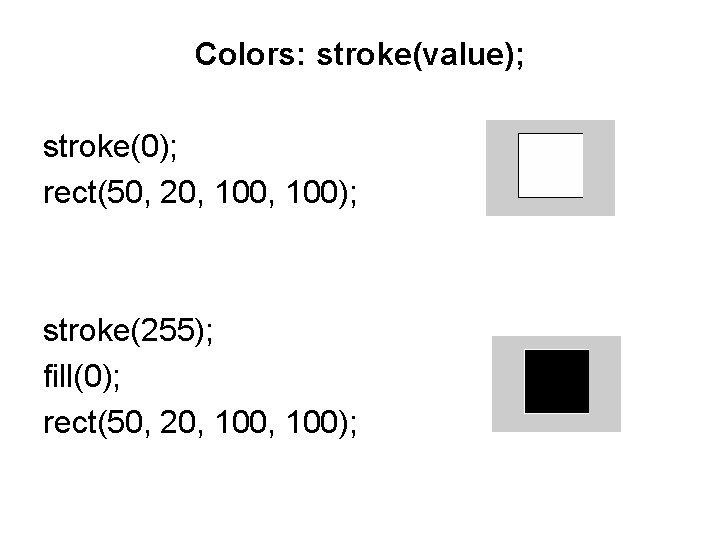This screenshot has width=720, height=540.
Task: Click the word "fill" in fill(0)
Action: tap(58, 376)
